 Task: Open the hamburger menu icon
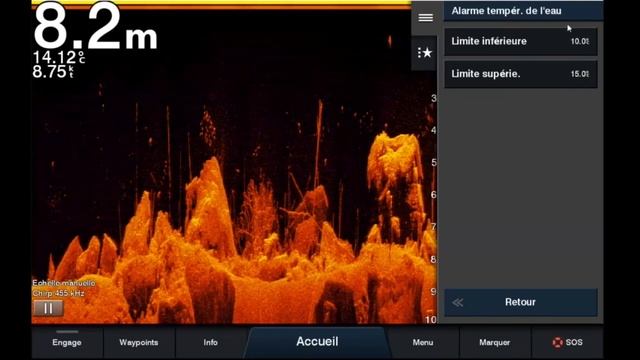click(x=425, y=18)
